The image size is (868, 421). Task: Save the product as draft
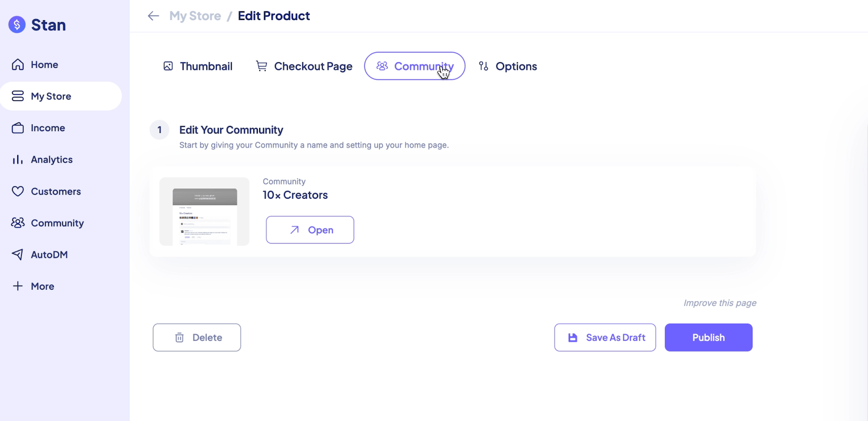click(605, 337)
